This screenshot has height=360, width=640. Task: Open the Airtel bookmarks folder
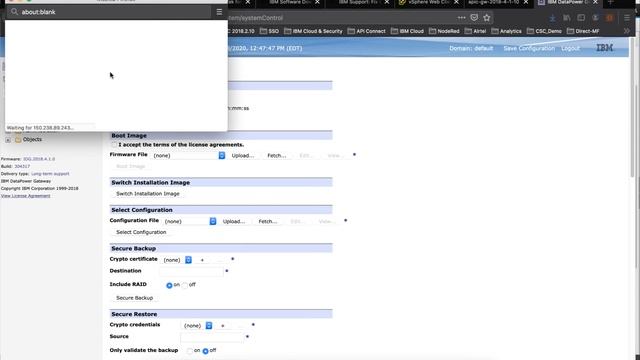pos(476,31)
